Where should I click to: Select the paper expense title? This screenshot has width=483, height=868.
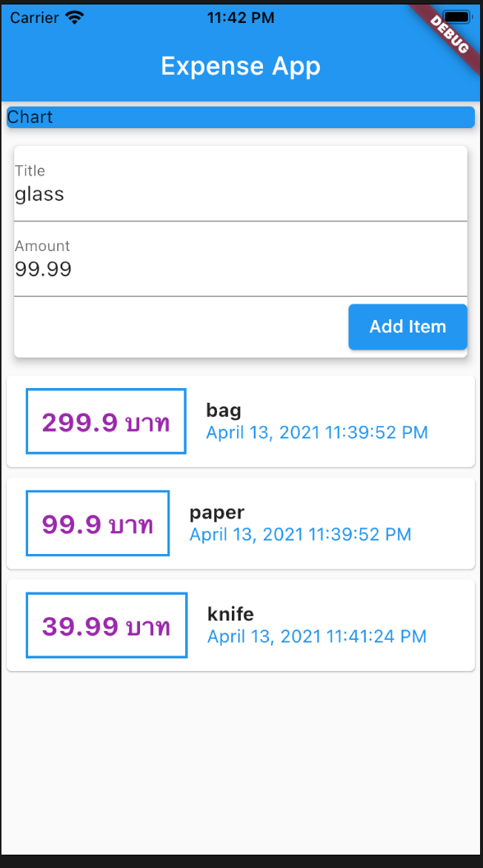tap(217, 512)
